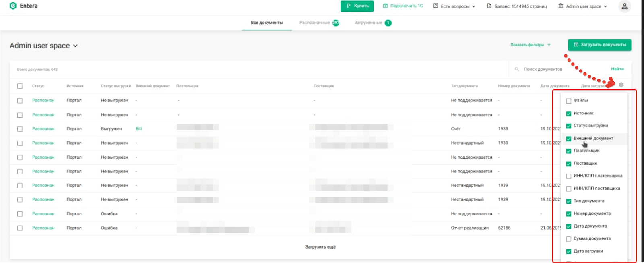This screenshot has width=644, height=263.
Task: Click the table column settings gear icon
Action: 621,85
